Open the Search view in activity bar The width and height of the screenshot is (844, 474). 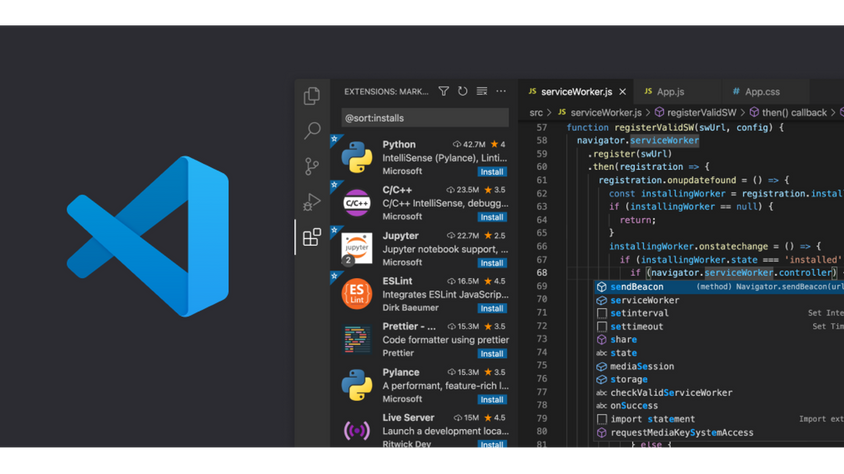click(x=312, y=130)
